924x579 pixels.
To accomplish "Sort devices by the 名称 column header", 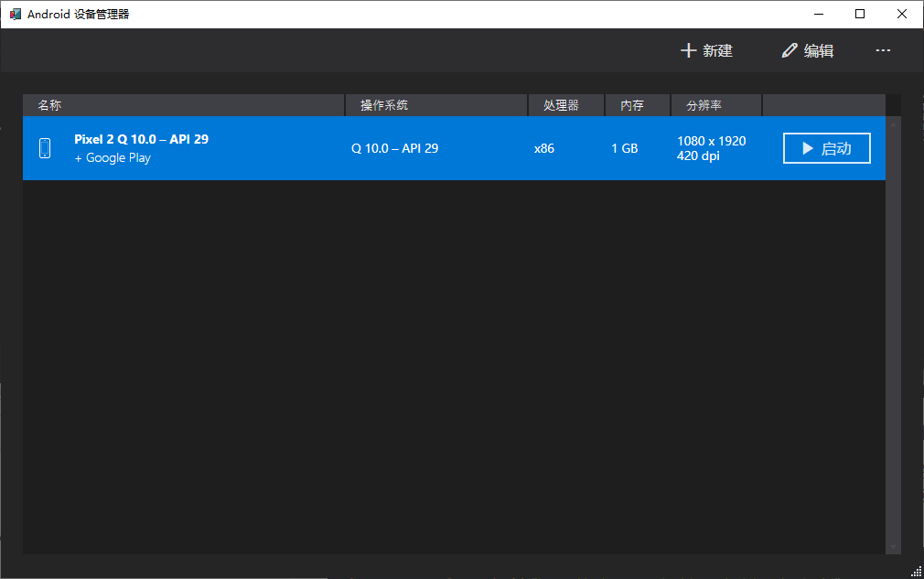I will [x=49, y=104].
